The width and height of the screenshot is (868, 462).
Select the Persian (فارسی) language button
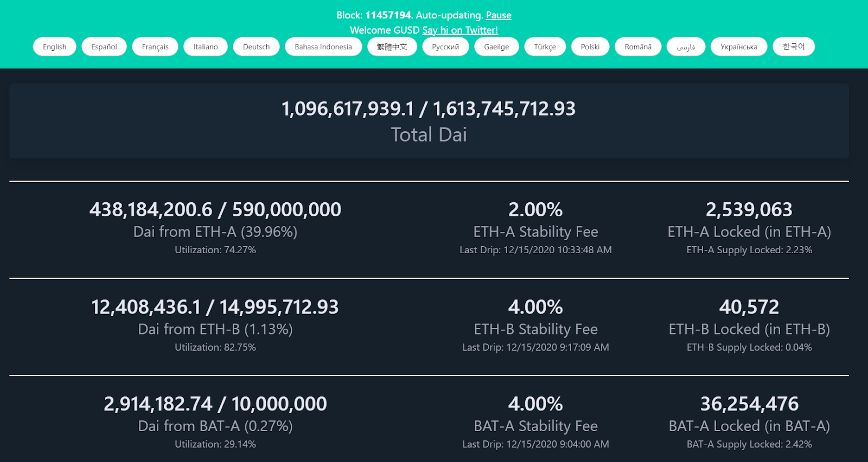(686, 47)
